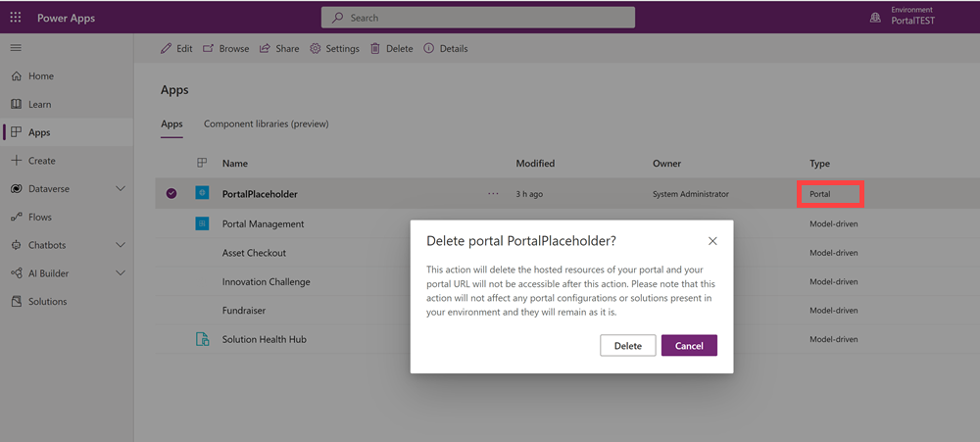
Task: Click the Apps grid icon in sidebar
Action: pyautogui.click(x=17, y=132)
